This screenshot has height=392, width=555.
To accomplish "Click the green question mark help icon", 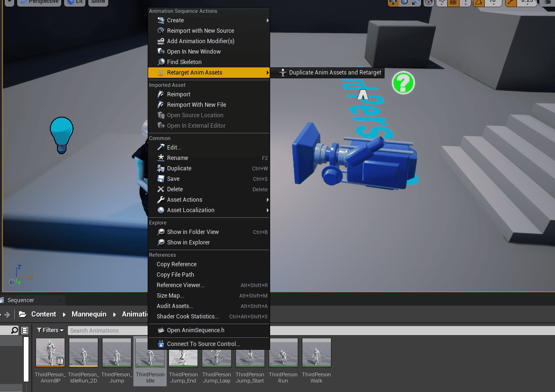I will 403,84.
